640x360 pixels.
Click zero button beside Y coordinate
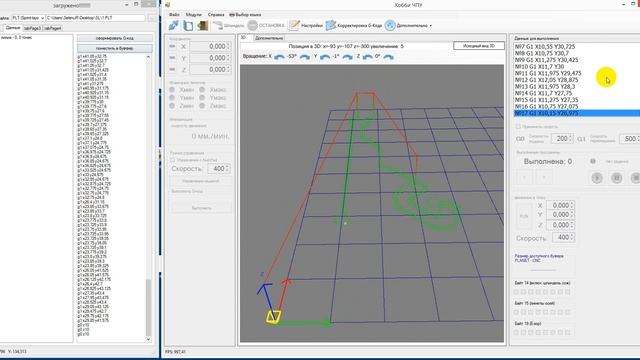point(172,58)
